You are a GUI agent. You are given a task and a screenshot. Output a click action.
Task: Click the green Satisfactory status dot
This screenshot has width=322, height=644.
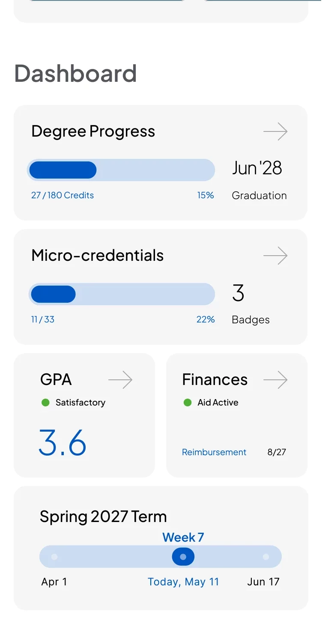click(45, 402)
